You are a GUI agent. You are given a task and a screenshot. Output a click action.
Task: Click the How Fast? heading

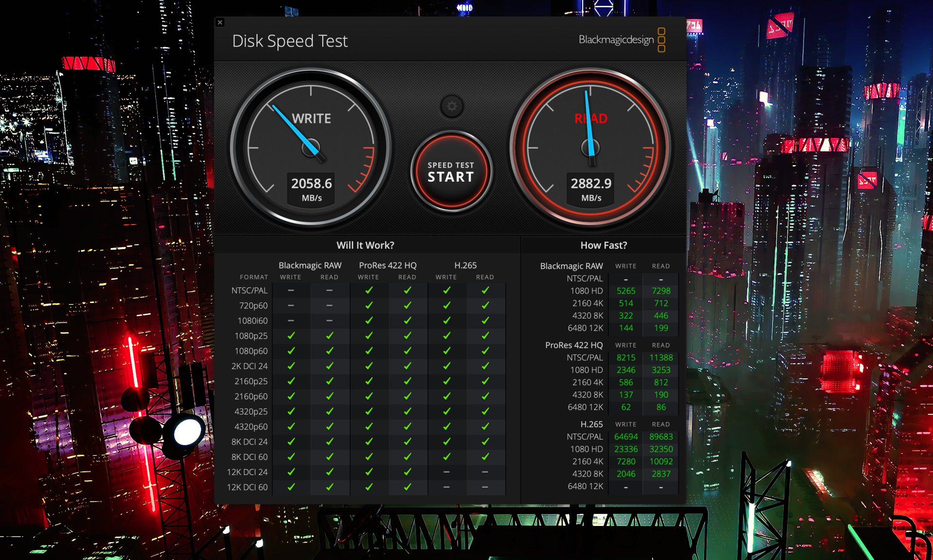click(604, 245)
